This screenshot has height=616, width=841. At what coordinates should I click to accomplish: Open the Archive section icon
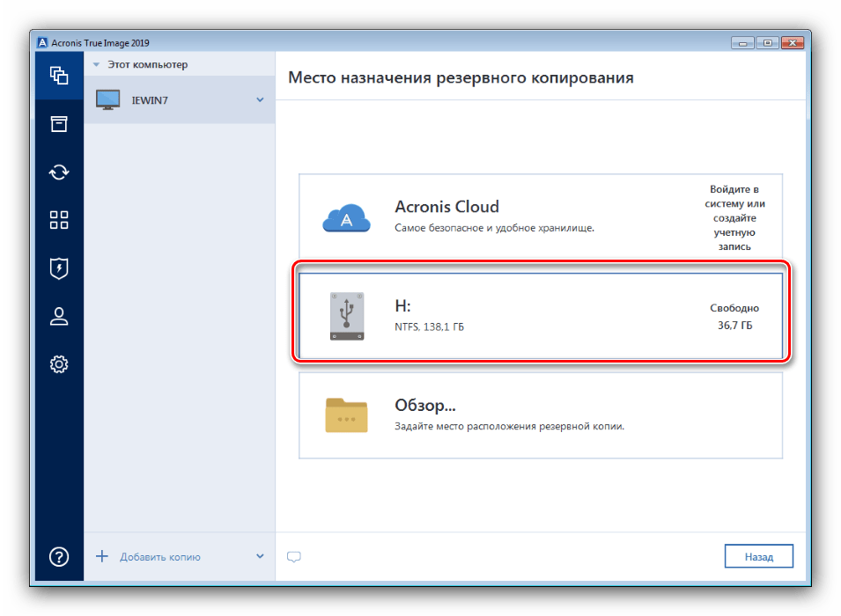point(59,124)
